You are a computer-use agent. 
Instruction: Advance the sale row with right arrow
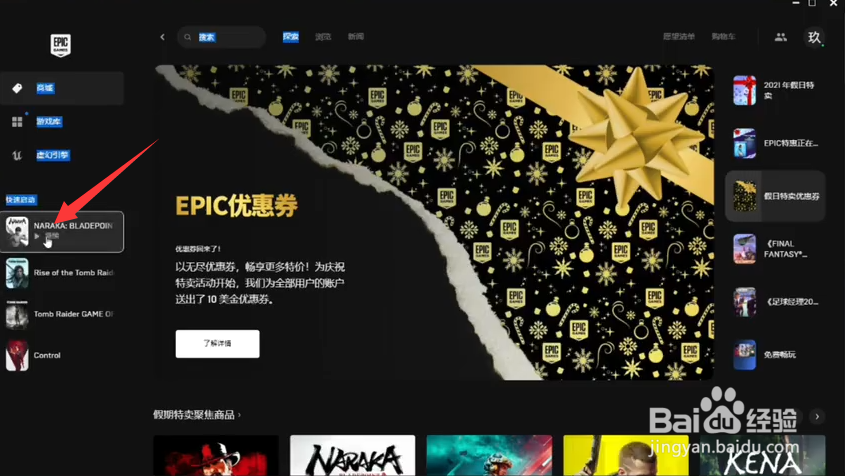tap(817, 416)
